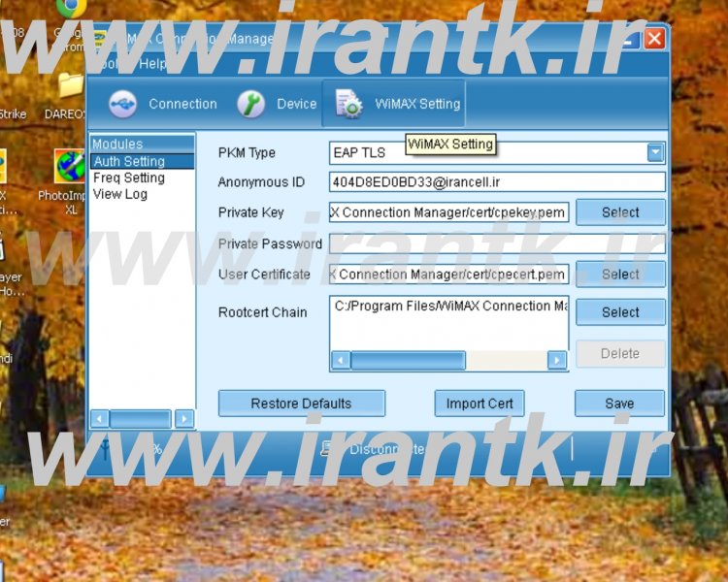Screen dimensions: 728x582
Task: Click Select button for Private Key
Action: pyautogui.click(x=620, y=212)
